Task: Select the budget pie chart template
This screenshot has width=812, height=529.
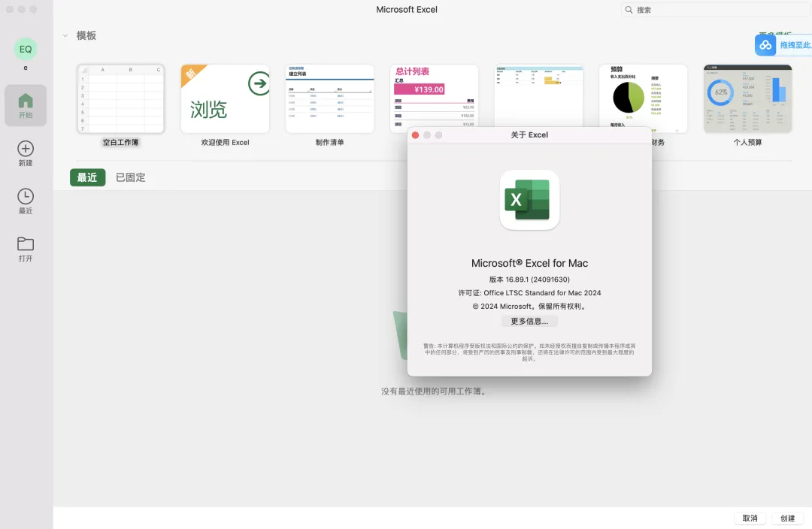Action: 643,95
